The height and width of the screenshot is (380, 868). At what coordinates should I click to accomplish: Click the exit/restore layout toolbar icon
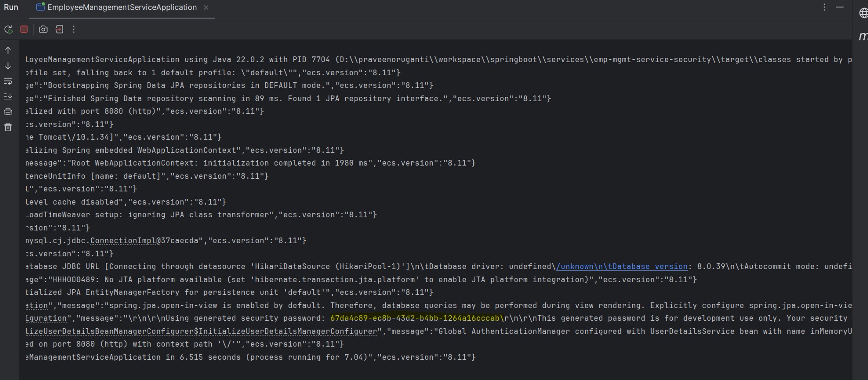coord(59,29)
